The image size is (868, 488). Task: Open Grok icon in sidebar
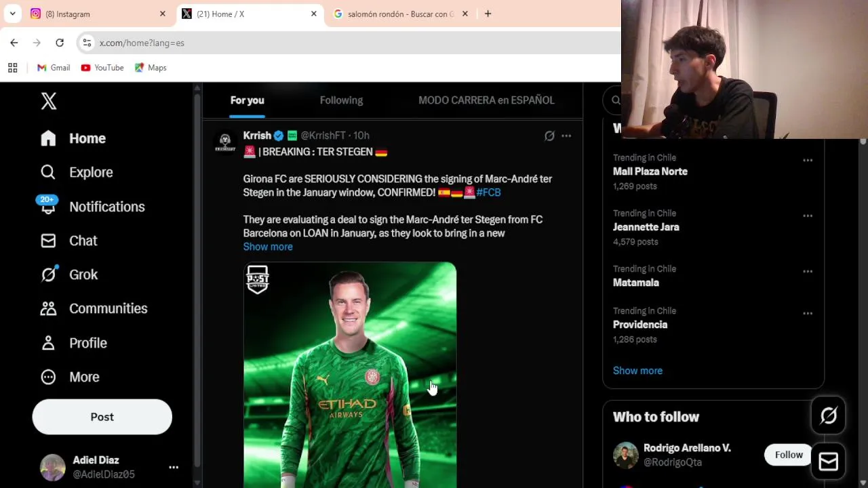[48, 274]
